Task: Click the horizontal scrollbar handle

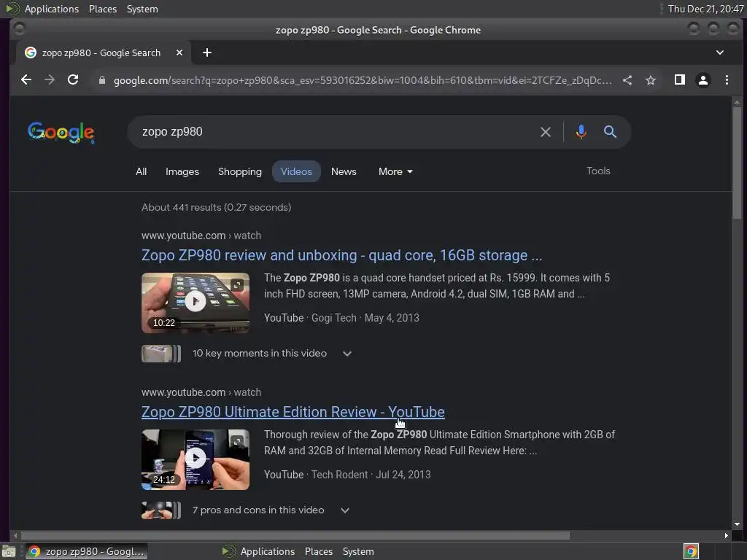Action: coord(295,536)
